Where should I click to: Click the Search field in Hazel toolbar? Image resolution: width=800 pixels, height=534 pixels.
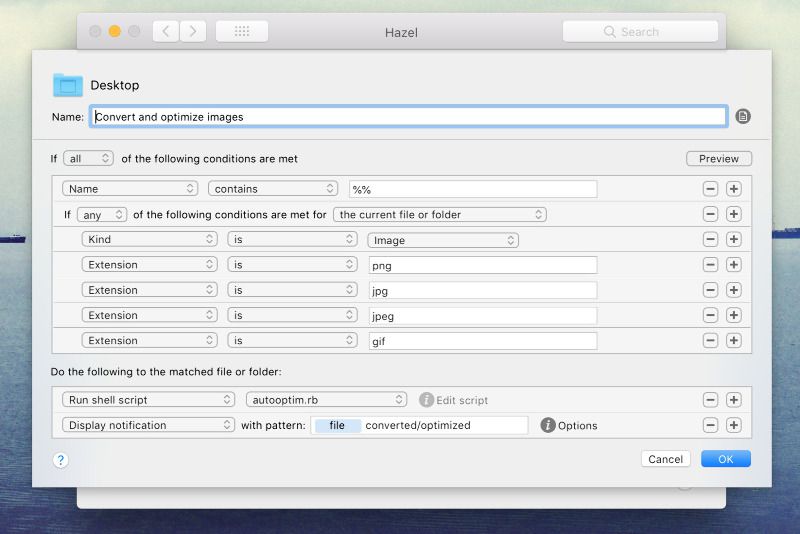(x=640, y=32)
